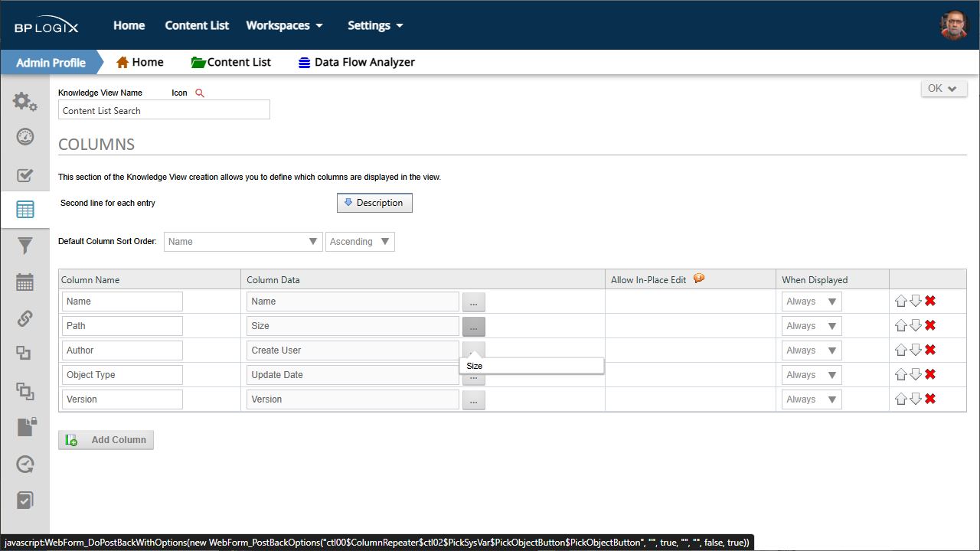This screenshot has width=980, height=551.
Task: Click the Add Column button
Action: pos(106,440)
